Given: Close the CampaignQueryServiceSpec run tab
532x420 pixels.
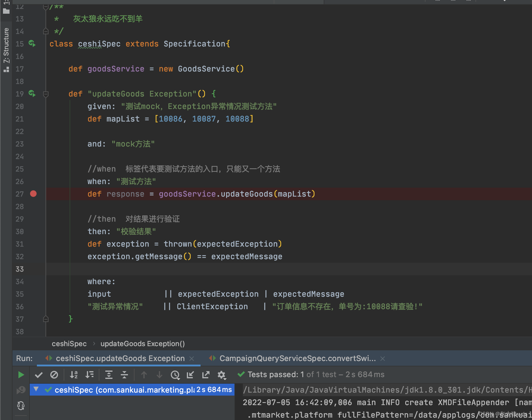Looking at the screenshot, I should pos(383,359).
